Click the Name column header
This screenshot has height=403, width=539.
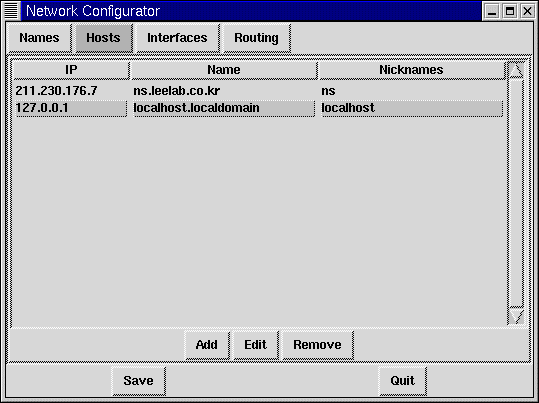224,70
